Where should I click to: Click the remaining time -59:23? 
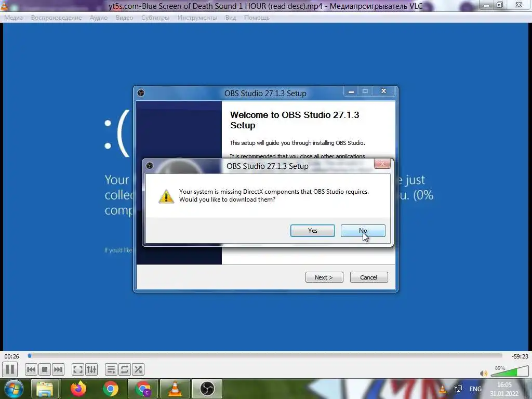(520, 356)
